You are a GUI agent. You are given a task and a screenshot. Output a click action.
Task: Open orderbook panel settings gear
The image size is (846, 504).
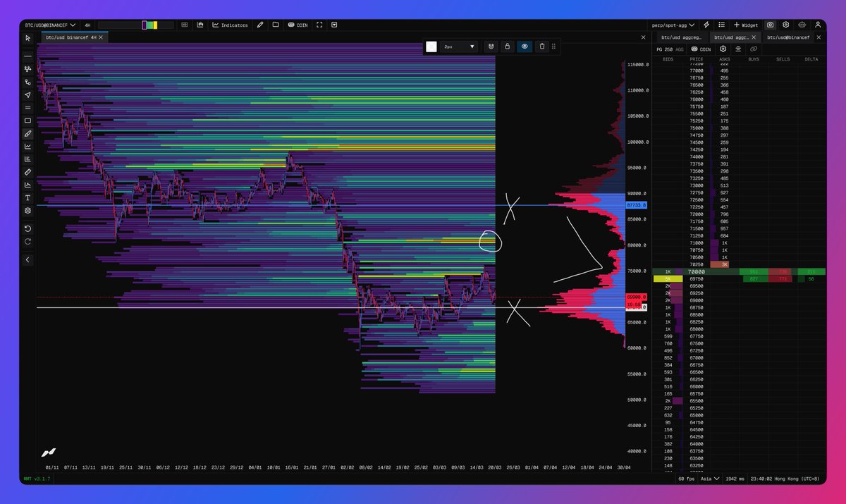pos(723,49)
